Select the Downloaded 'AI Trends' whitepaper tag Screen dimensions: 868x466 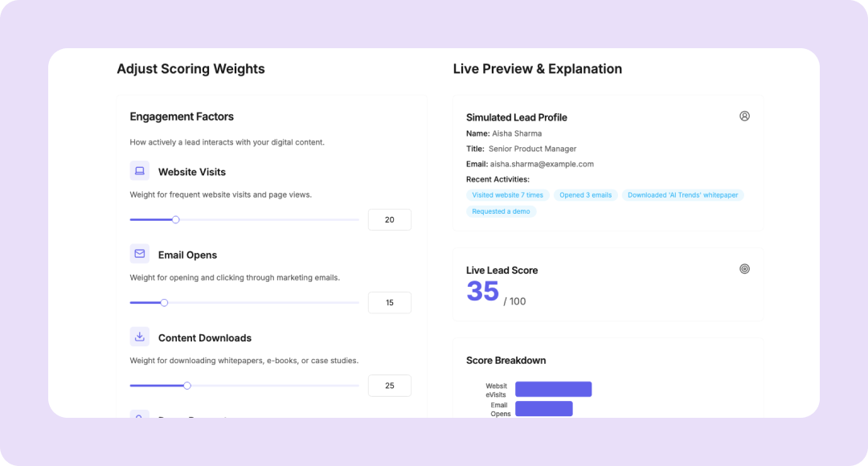(682, 195)
